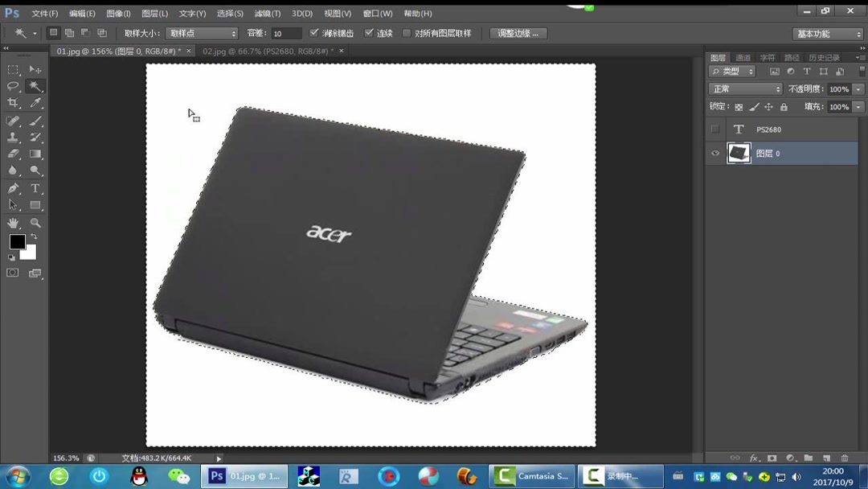
Task: Click the foreground color swatch
Action: point(18,241)
